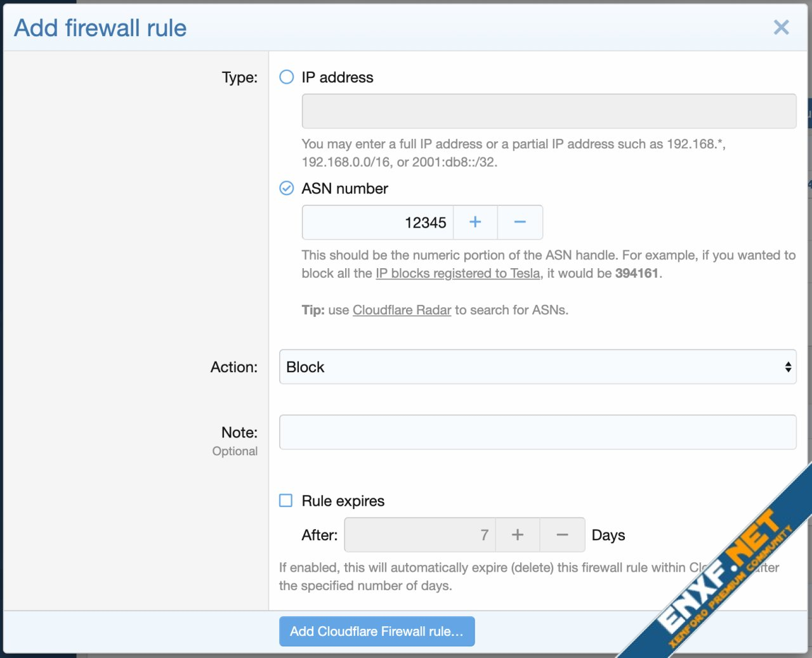The image size is (812, 658).
Task: Click the optional Note text field
Action: tap(537, 432)
